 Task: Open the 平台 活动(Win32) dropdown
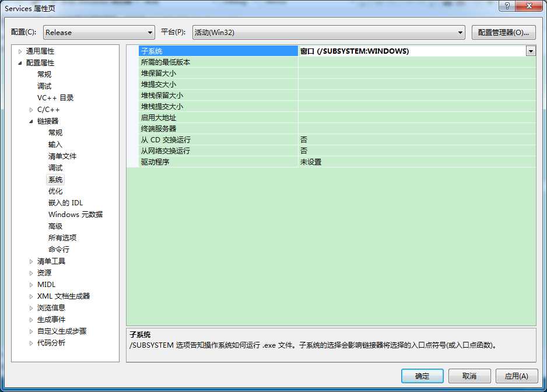pos(329,33)
